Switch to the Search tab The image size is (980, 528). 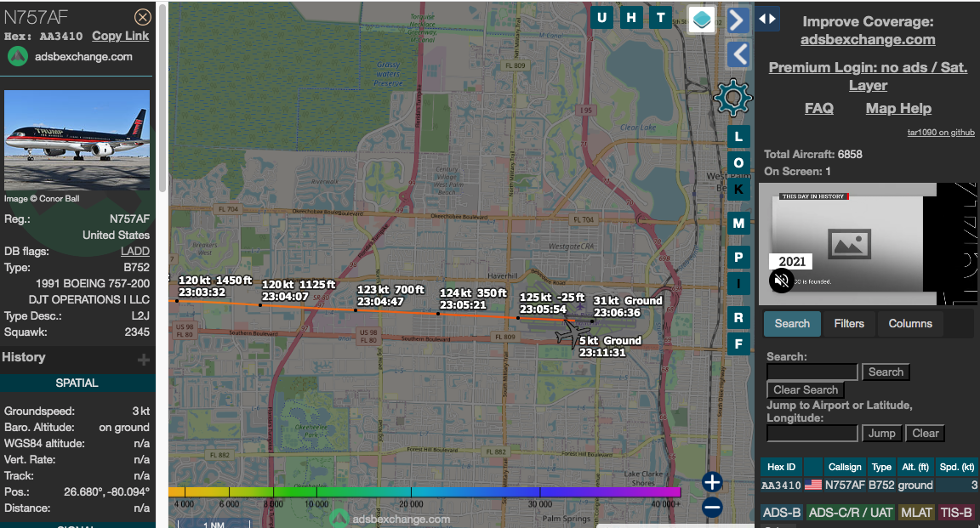coord(792,324)
